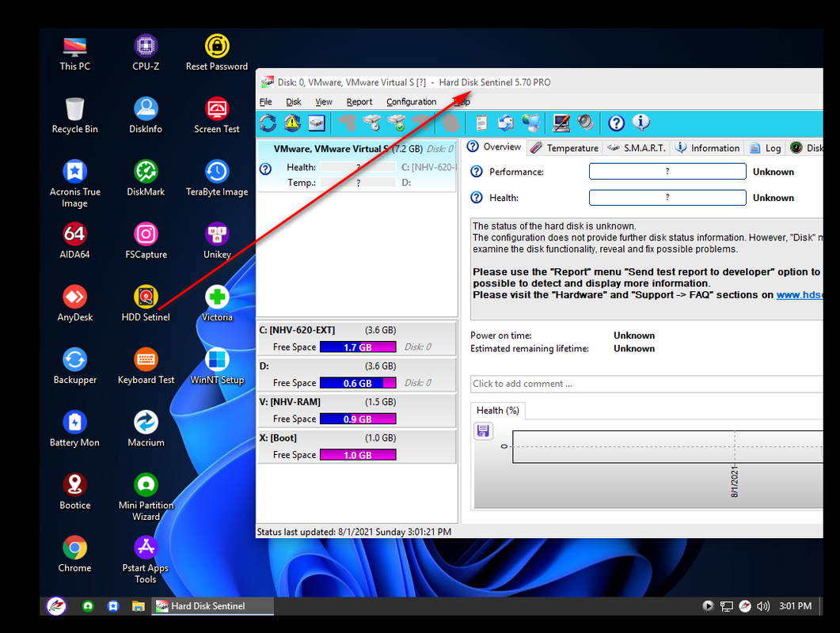The image size is (840, 633).
Task: Switch to the Temperature tab
Action: [564, 148]
